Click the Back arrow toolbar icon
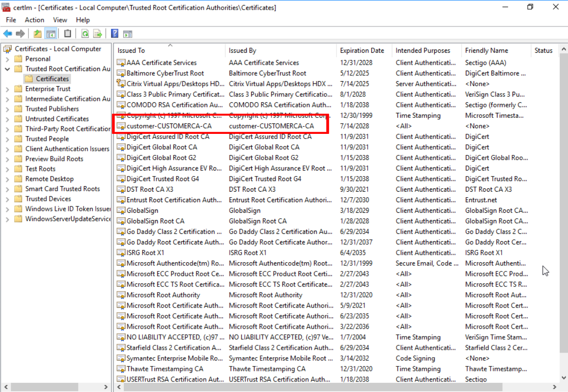568x392 pixels. 7,33
